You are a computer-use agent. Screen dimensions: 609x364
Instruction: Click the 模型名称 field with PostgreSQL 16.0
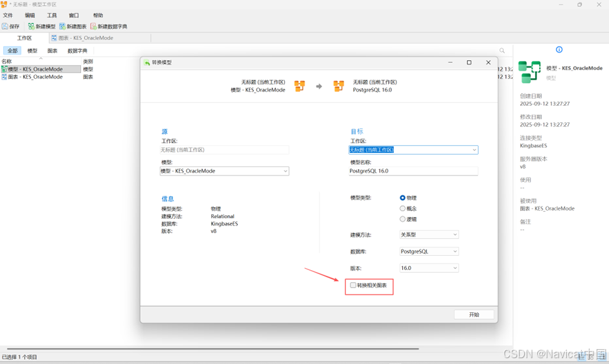coord(413,171)
